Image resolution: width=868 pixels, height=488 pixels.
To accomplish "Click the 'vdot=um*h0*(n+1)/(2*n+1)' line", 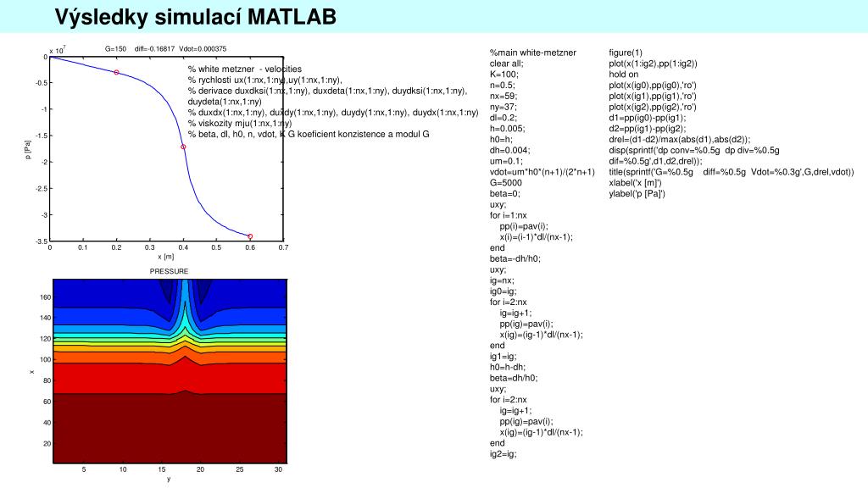I will pos(542,172).
